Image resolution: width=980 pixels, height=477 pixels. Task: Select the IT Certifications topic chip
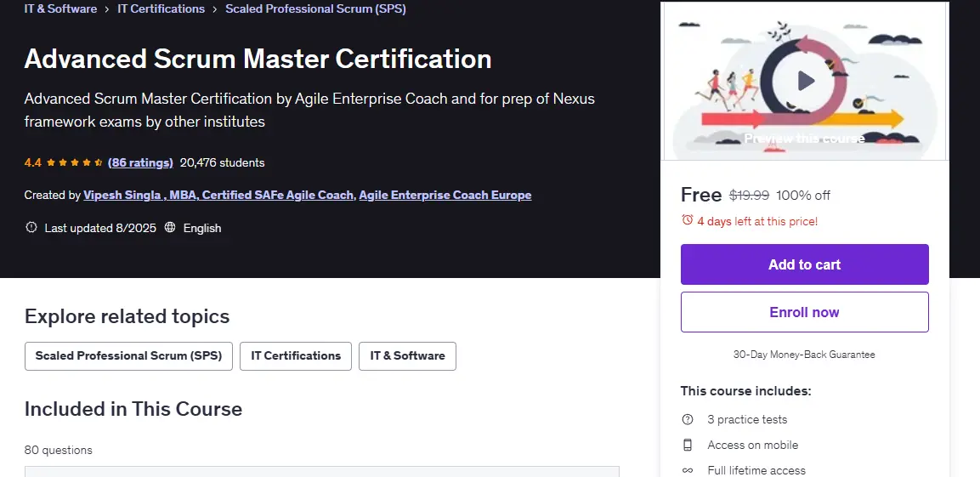coord(296,355)
